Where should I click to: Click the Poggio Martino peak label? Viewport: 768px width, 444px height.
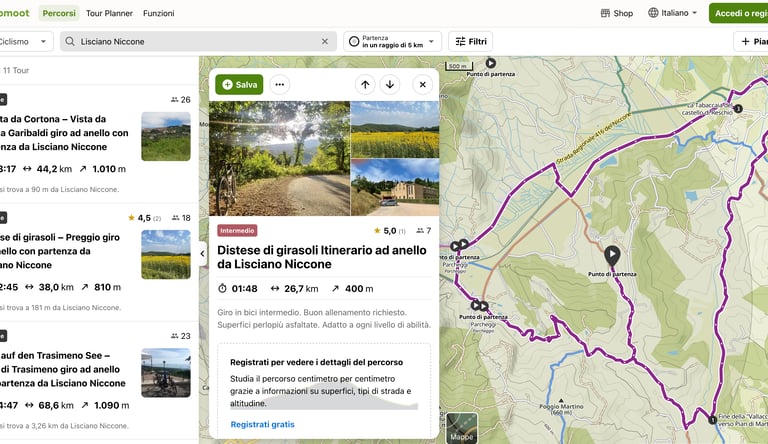561,409
